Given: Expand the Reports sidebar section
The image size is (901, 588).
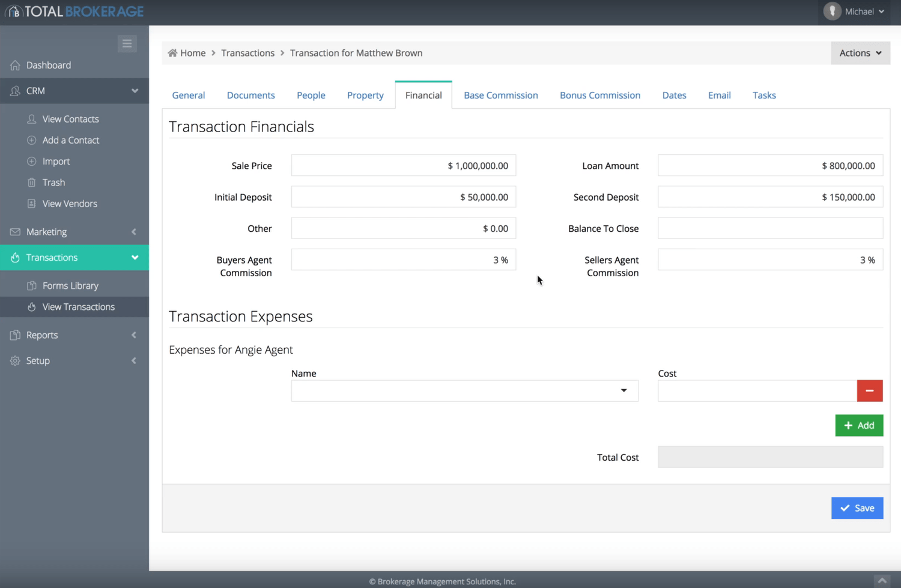Looking at the screenshot, I should [133, 335].
